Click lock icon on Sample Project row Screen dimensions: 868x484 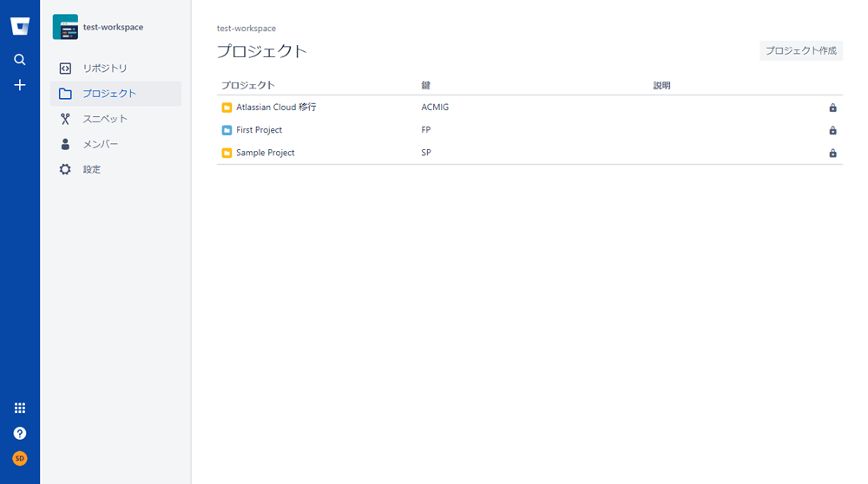832,153
